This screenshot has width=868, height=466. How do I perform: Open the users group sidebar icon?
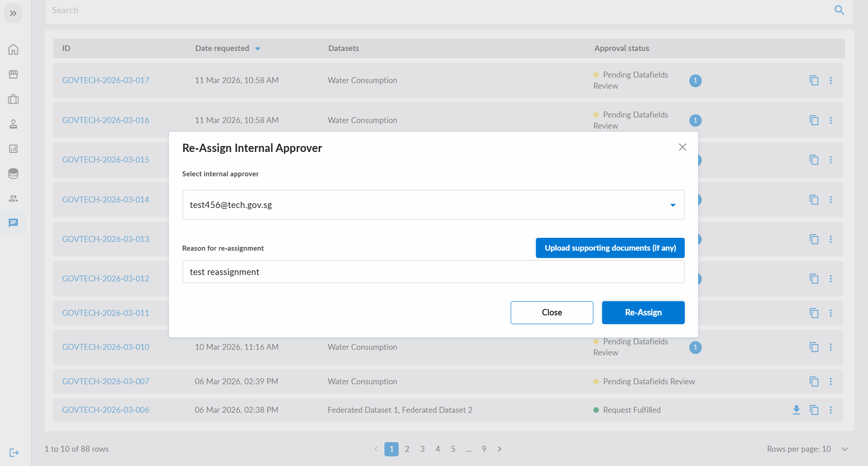[x=13, y=198]
